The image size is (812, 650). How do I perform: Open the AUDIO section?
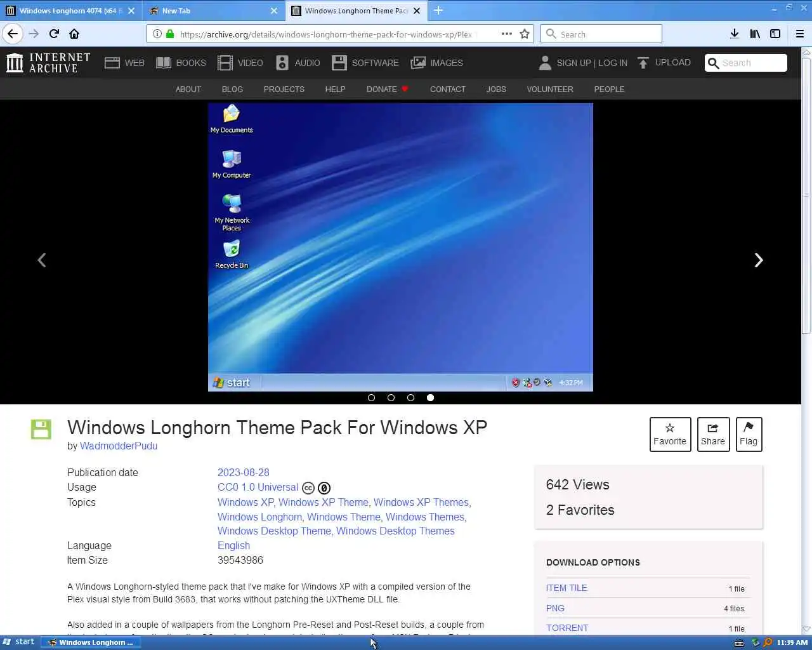298,63
